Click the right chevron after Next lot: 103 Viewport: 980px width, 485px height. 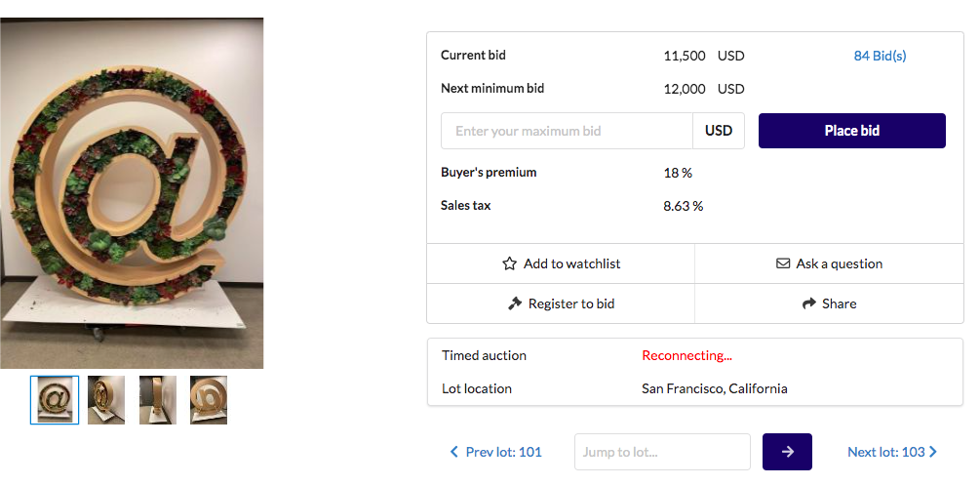point(933,452)
